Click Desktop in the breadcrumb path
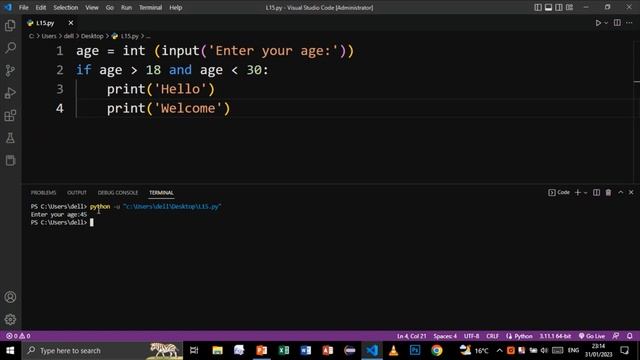 tap(92, 36)
